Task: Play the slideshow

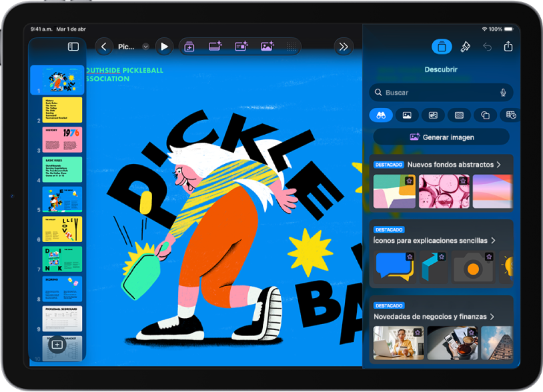Action: [x=165, y=47]
